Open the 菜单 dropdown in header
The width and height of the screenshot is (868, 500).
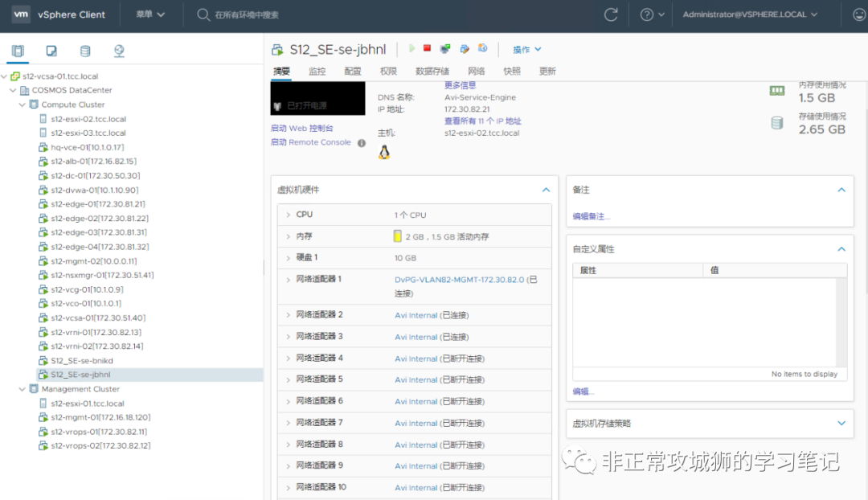(x=150, y=14)
